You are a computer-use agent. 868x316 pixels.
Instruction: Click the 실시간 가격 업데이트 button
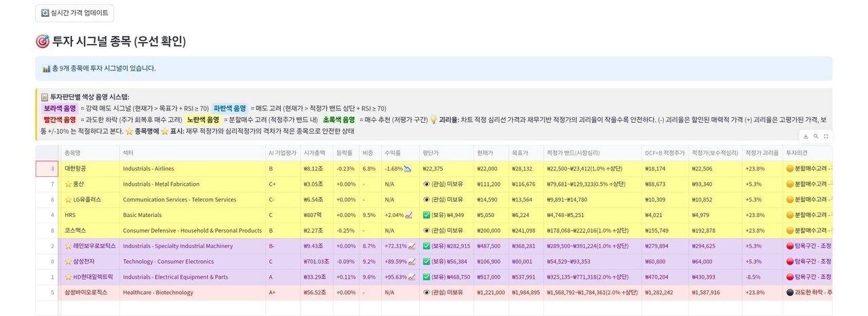[x=75, y=13]
